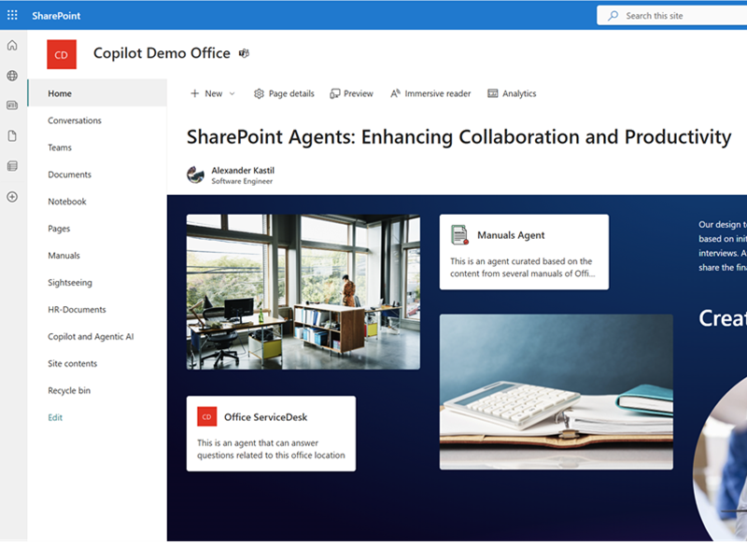This screenshot has height=560, width=747.
Task: Select Documents in site navigation
Action: pyautogui.click(x=71, y=175)
